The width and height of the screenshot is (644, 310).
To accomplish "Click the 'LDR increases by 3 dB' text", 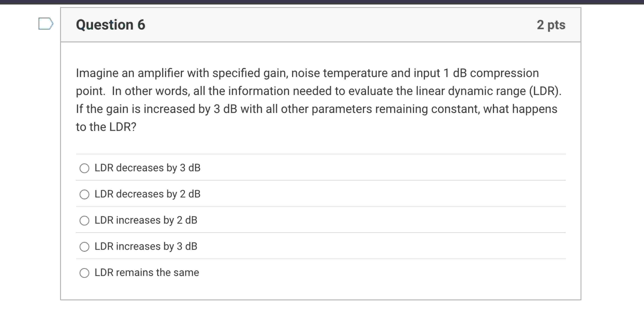I will [146, 247].
